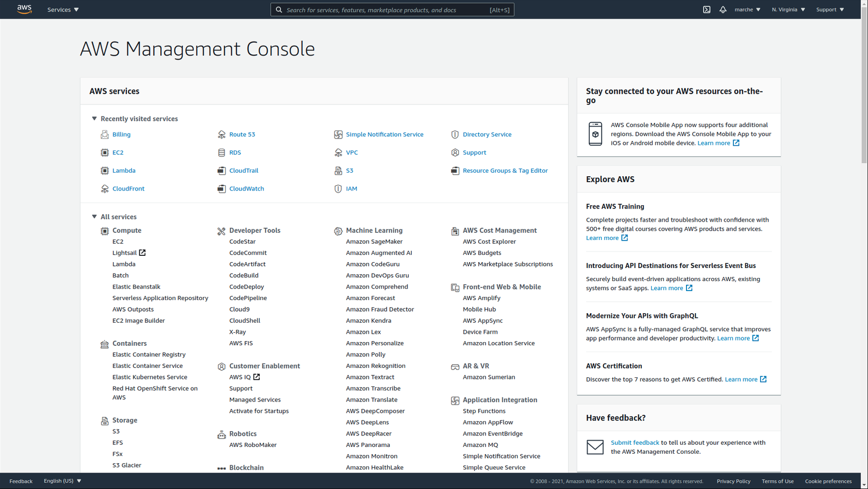Click the Route 53 service icon

(221, 135)
